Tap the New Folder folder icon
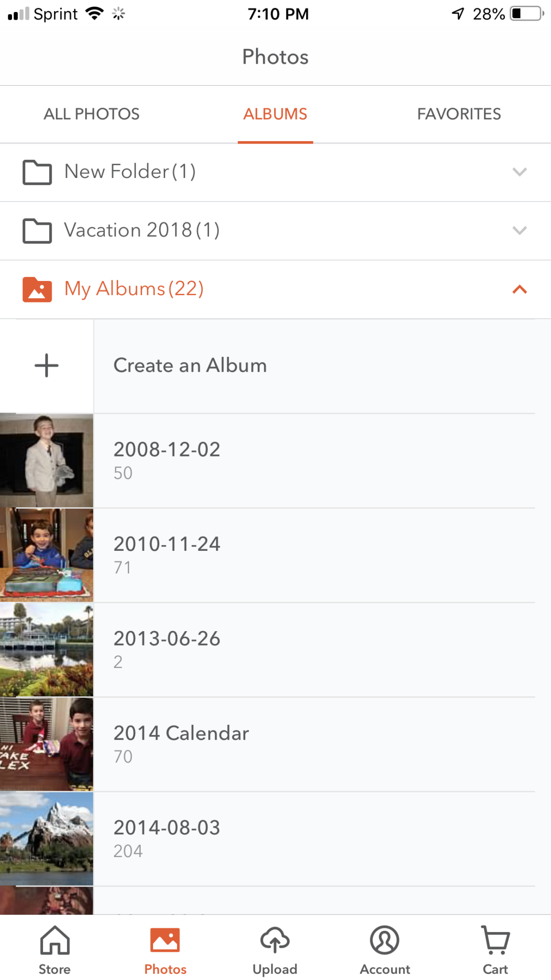Viewport: 551px width, 980px height. coord(37,172)
